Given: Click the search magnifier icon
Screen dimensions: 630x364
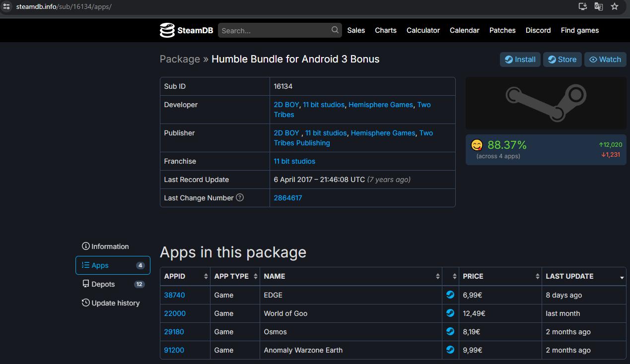Looking at the screenshot, I should point(335,30).
